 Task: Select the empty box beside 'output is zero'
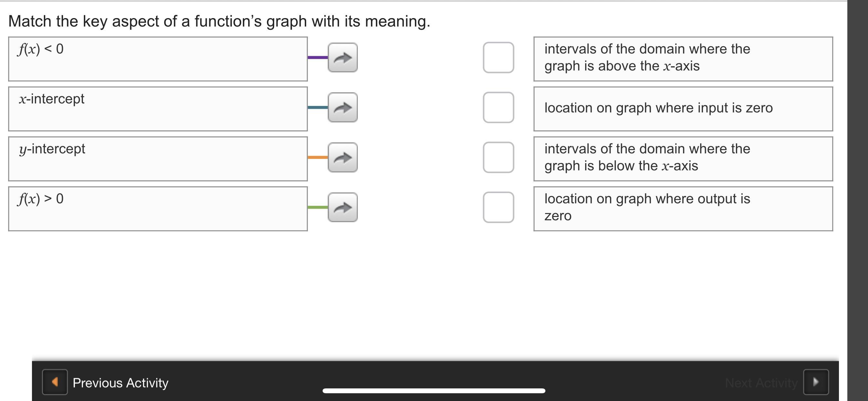coord(498,207)
